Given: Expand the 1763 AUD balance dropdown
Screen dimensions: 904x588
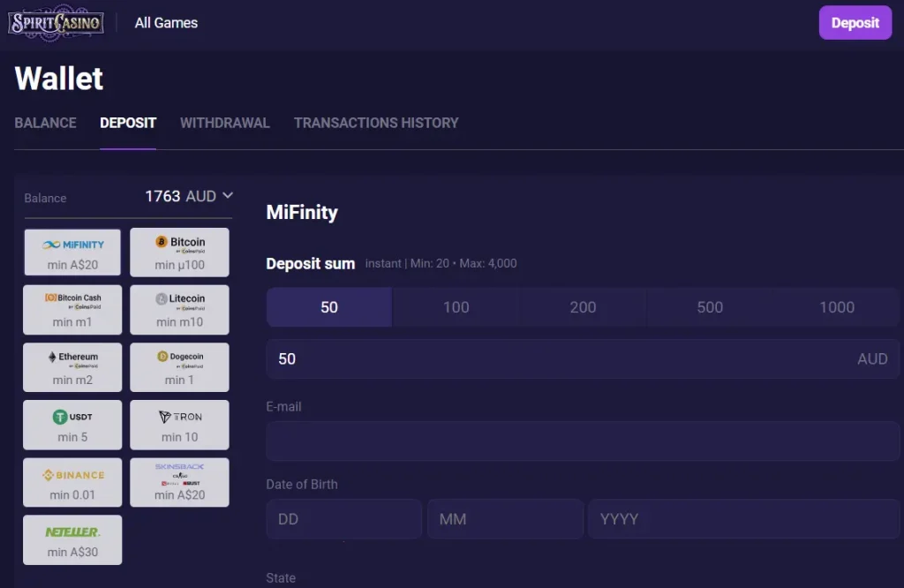Looking at the screenshot, I should click(x=189, y=196).
